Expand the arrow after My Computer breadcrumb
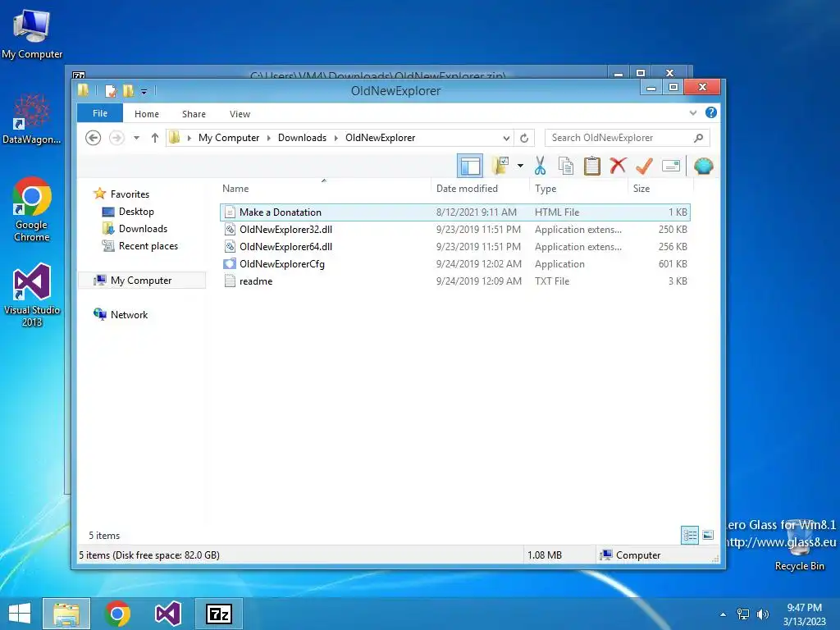840x630 pixels. pyautogui.click(x=268, y=138)
